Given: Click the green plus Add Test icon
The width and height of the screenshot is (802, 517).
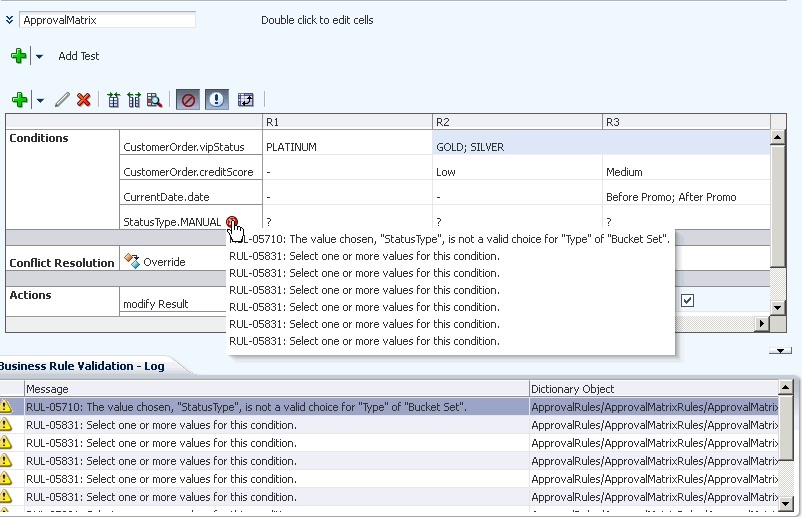Looking at the screenshot, I should click(19, 56).
